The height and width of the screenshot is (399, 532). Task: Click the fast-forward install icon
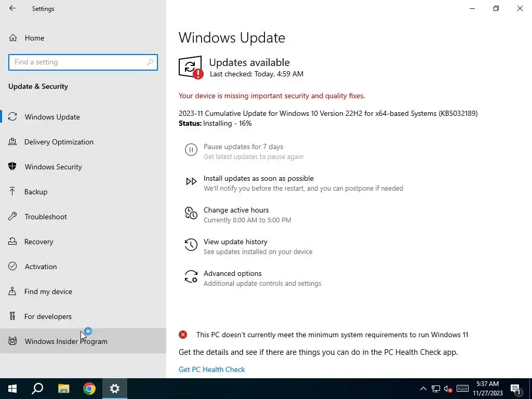coord(191,181)
